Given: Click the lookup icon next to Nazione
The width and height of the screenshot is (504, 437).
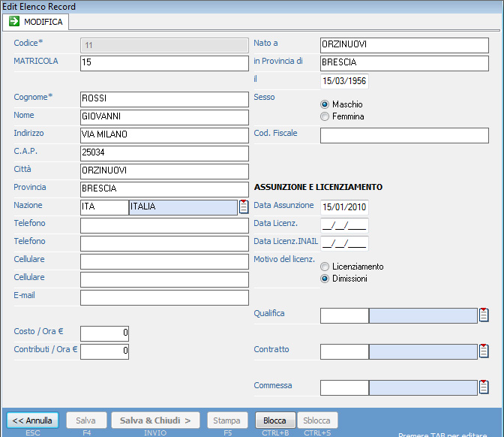Looking at the screenshot, I should (244, 207).
